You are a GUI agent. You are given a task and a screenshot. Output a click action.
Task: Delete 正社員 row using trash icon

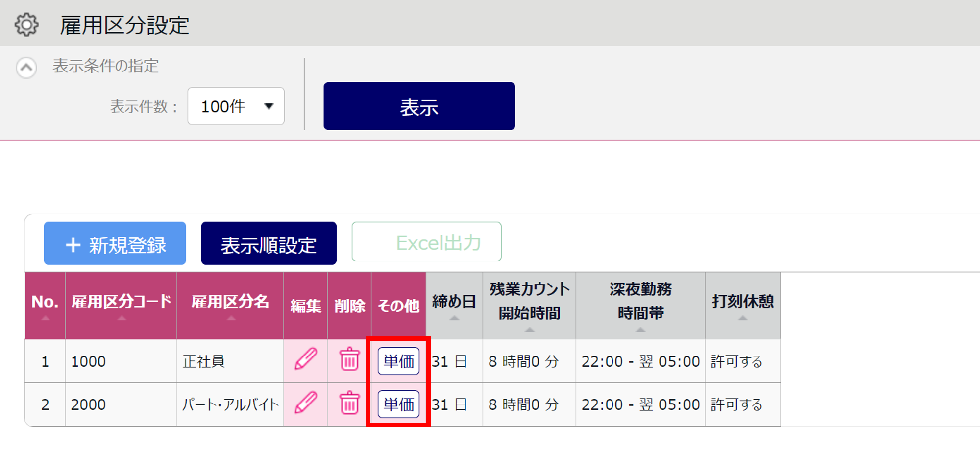click(350, 360)
